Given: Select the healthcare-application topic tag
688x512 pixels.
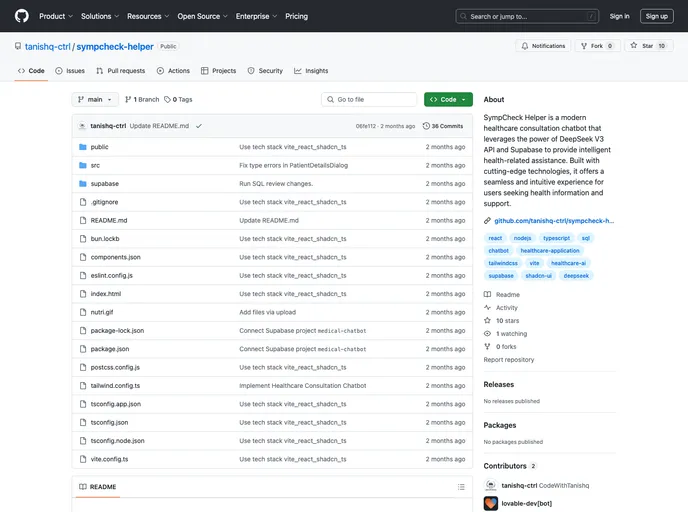Looking at the screenshot, I should pos(550,251).
